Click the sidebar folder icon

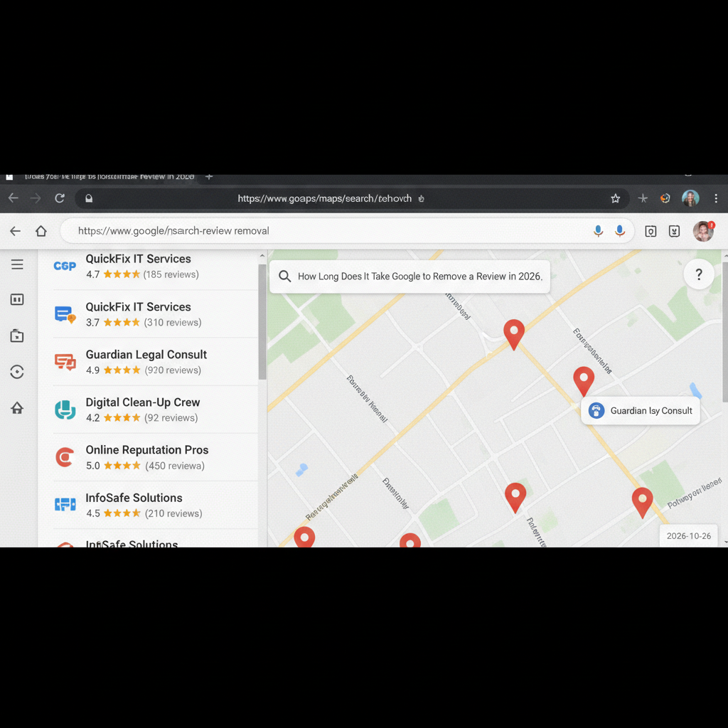[17, 336]
